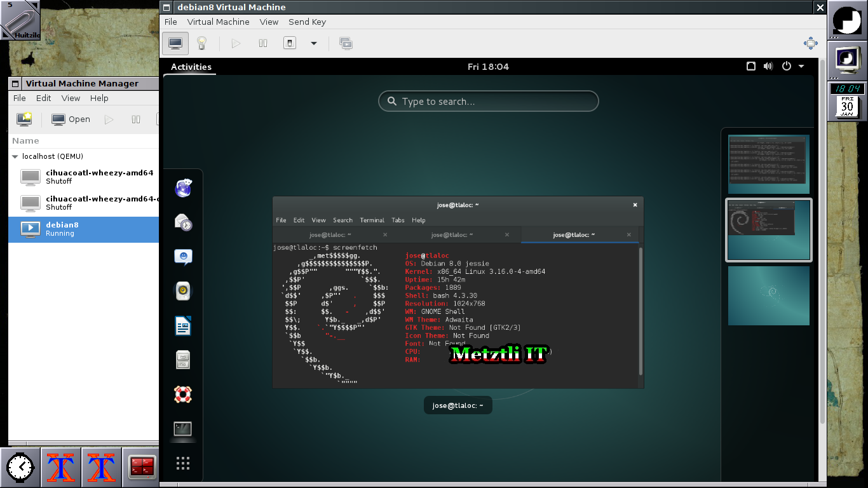Screen dimensions: 868x488
Task: Pause the debian8 virtual machine
Action: tap(262, 43)
